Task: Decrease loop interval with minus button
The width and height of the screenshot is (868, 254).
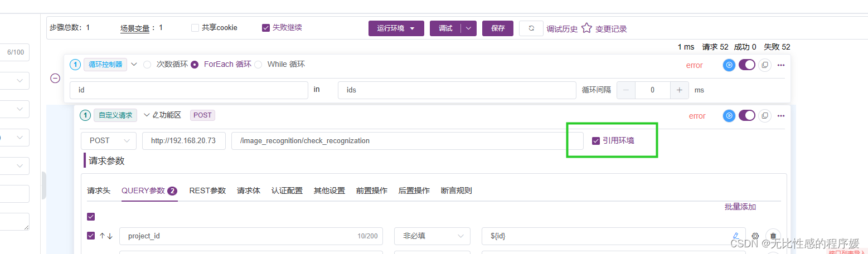Action: (626, 90)
